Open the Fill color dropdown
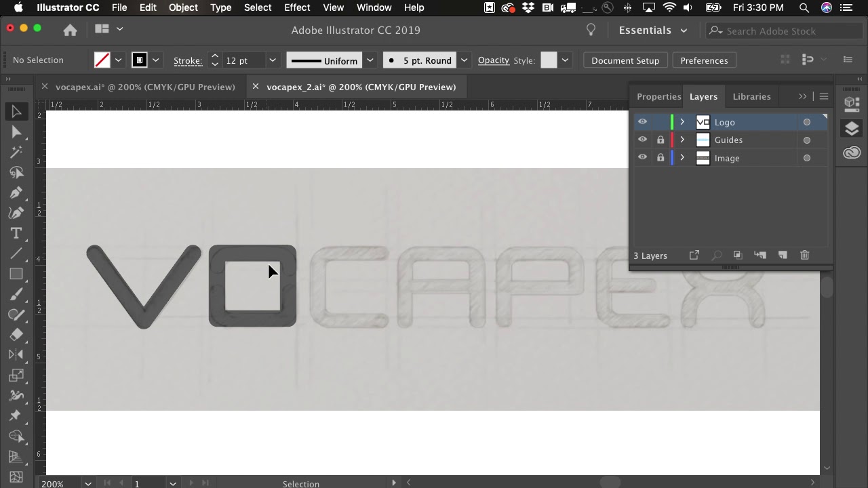The height and width of the screenshot is (488, 868). 118,60
